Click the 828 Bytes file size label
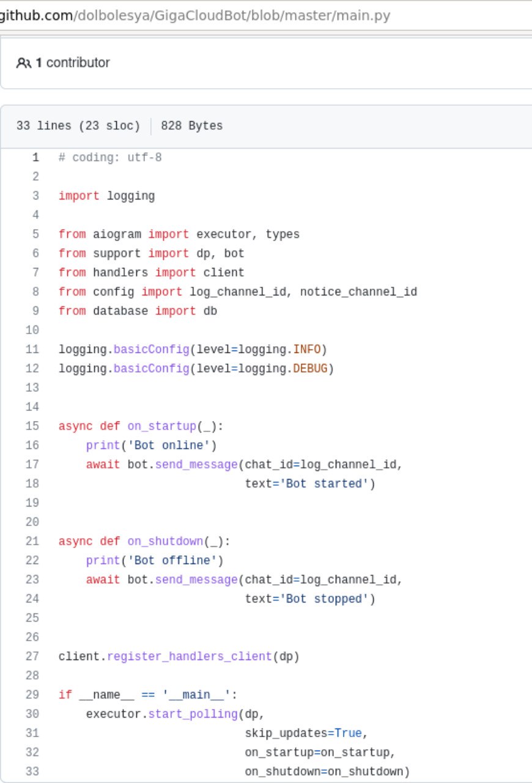 tap(192, 126)
